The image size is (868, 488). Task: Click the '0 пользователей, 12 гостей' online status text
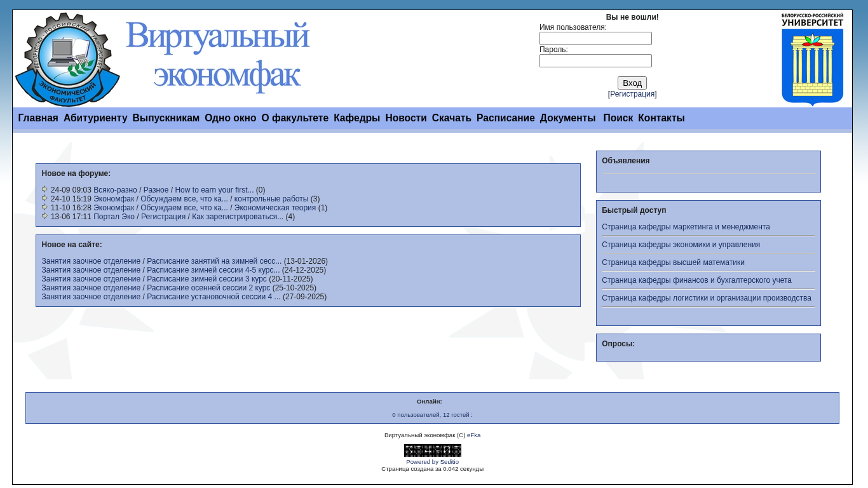[432, 415]
